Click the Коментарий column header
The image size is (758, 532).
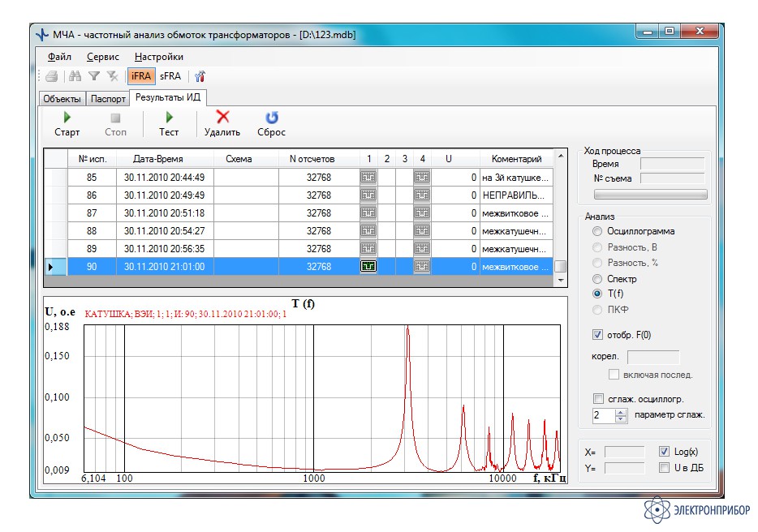(516, 159)
